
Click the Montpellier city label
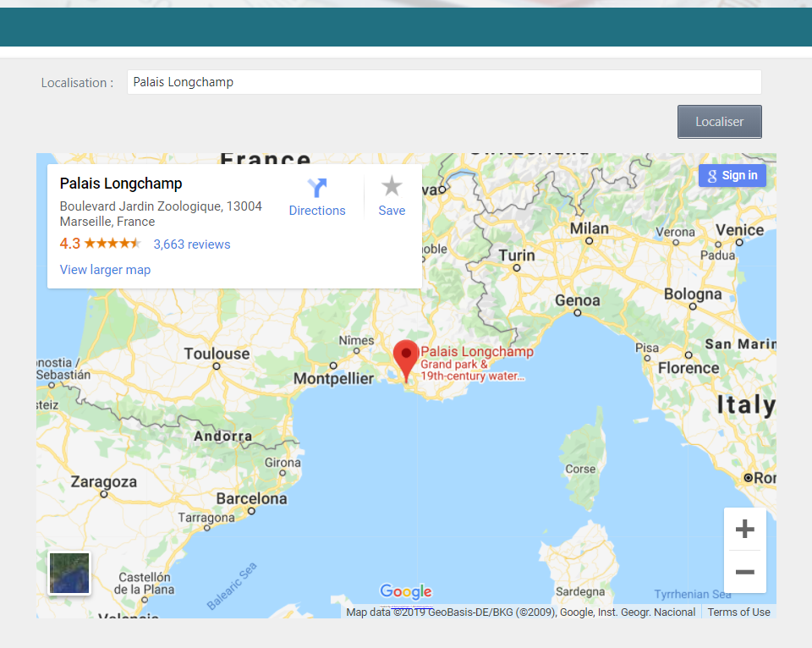click(333, 379)
